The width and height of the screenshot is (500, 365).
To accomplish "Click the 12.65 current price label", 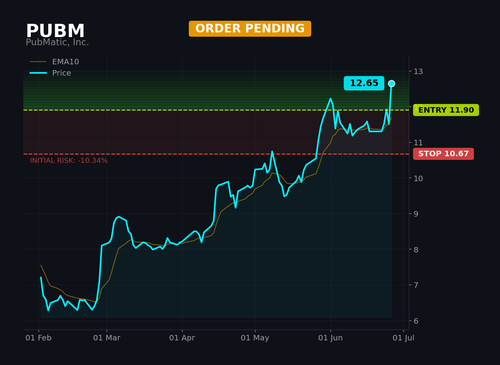I will (x=364, y=83).
